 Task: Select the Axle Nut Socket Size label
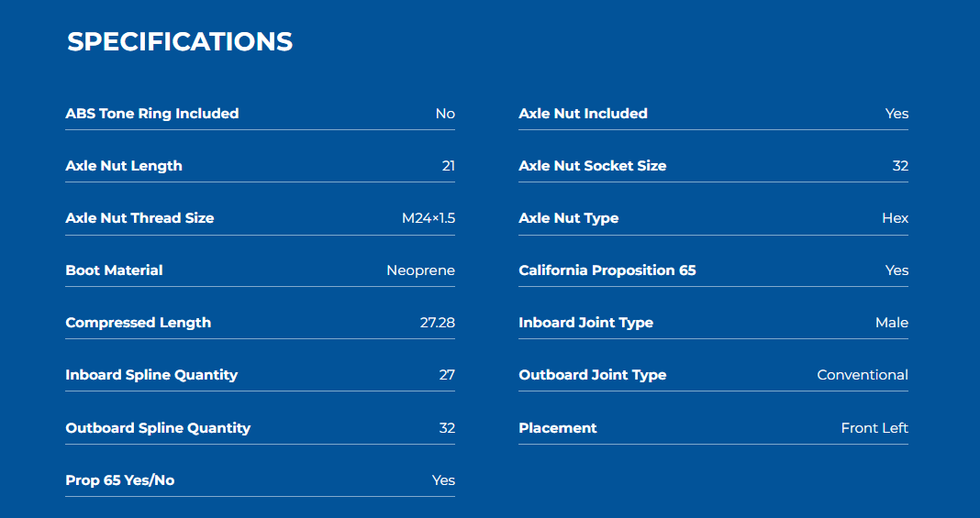pos(593,166)
